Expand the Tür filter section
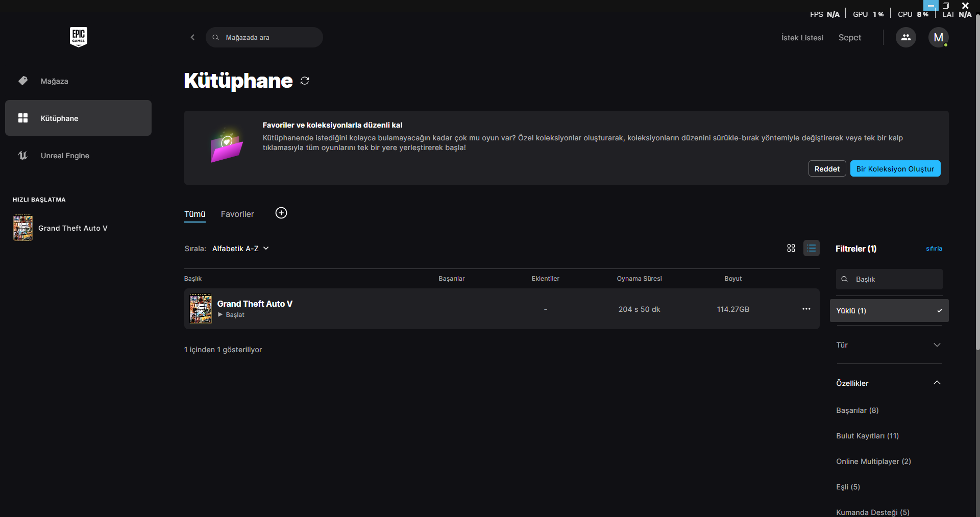Viewport: 980px width, 517px height. pyautogui.click(x=889, y=345)
